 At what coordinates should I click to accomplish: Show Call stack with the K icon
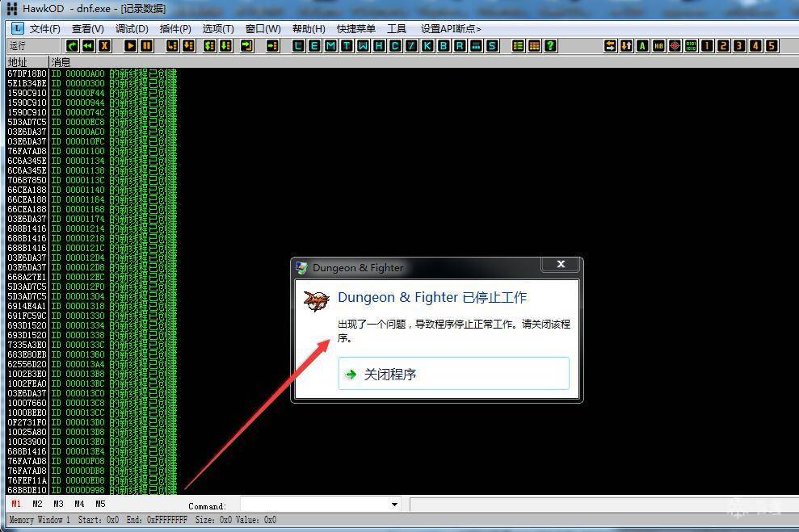point(427,46)
